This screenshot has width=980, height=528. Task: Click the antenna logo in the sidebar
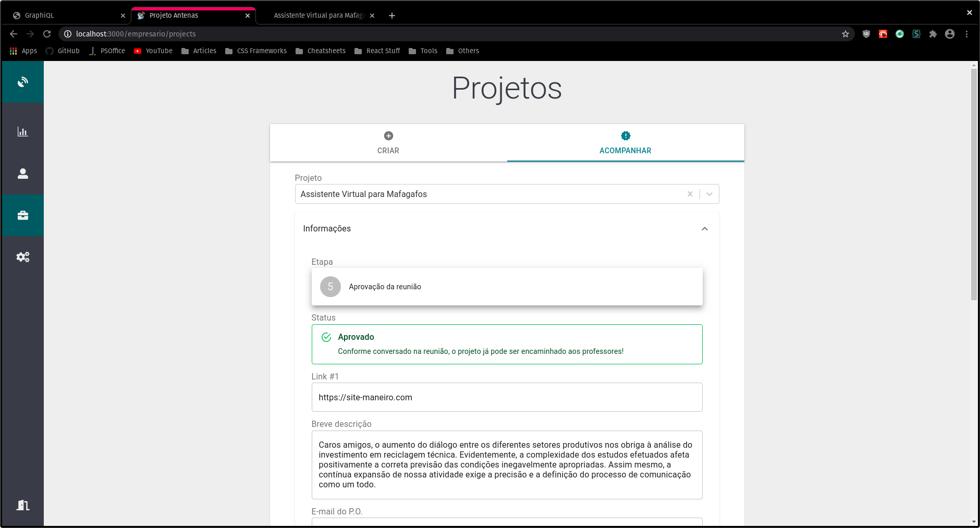[22, 82]
